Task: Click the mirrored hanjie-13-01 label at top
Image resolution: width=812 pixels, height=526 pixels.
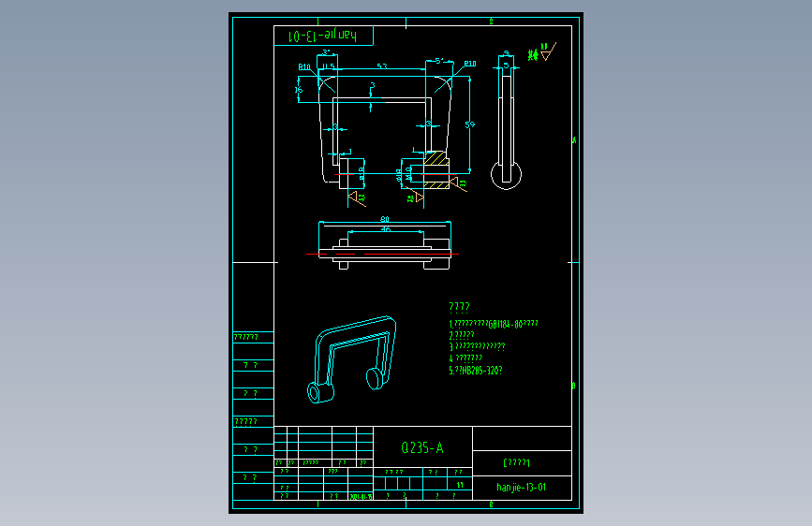Action: tap(322, 36)
